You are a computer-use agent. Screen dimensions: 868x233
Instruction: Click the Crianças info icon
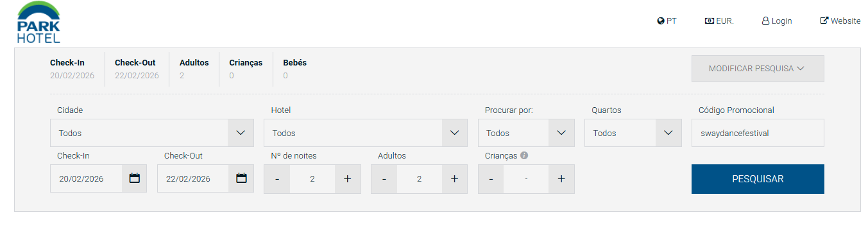click(x=524, y=155)
